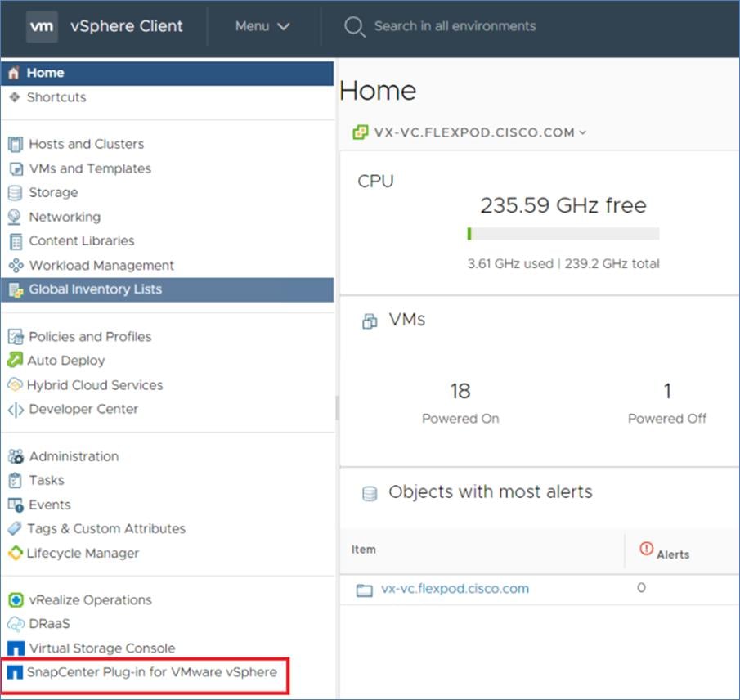
Task: Open Shortcuts in the sidebar
Action: point(56,97)
